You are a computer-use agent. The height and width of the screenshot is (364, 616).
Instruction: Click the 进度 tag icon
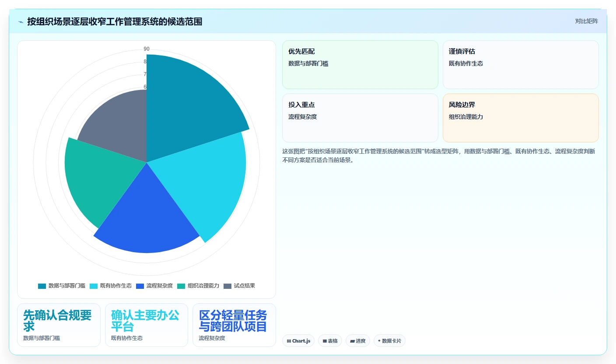pyautogui.click(x=352, y=341)
